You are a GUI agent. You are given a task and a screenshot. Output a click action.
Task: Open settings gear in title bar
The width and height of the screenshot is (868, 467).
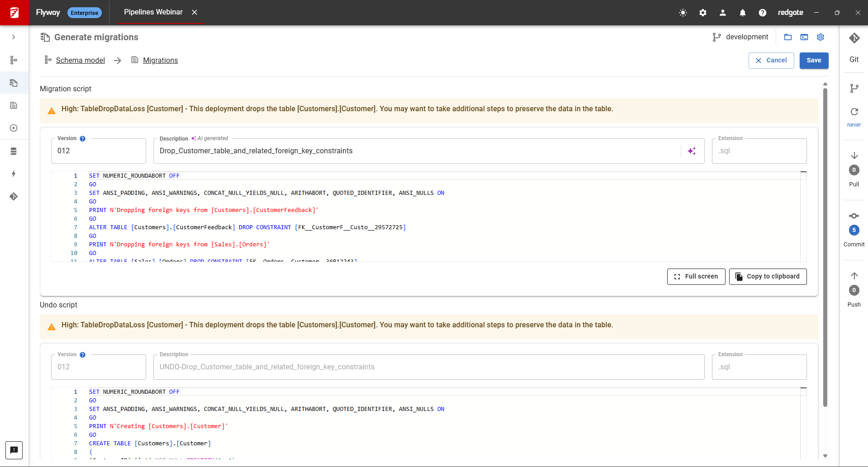pos(703,13)
